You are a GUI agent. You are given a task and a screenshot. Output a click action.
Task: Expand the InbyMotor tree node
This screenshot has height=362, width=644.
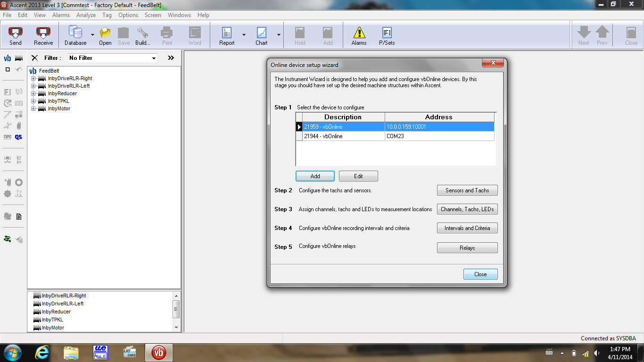coord(33,108)
